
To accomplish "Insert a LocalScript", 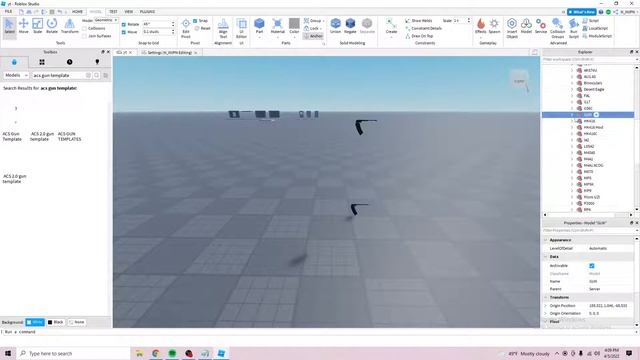I will tap(596, 29).
